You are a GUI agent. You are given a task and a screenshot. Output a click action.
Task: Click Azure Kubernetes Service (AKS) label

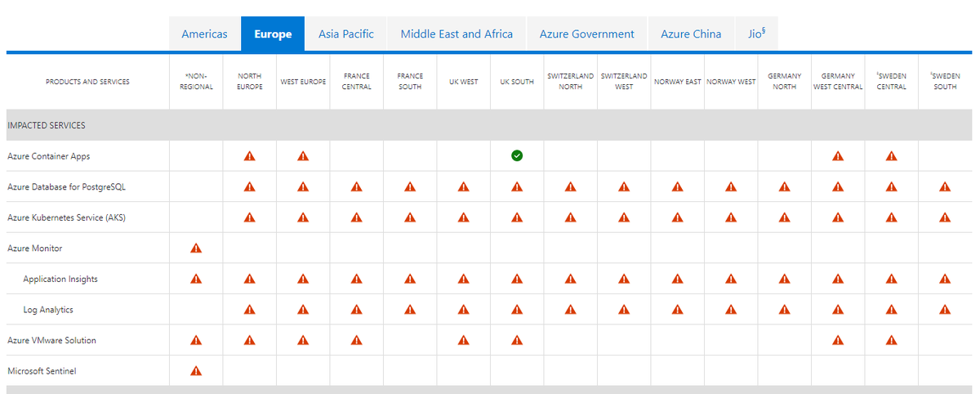point(66,217)
